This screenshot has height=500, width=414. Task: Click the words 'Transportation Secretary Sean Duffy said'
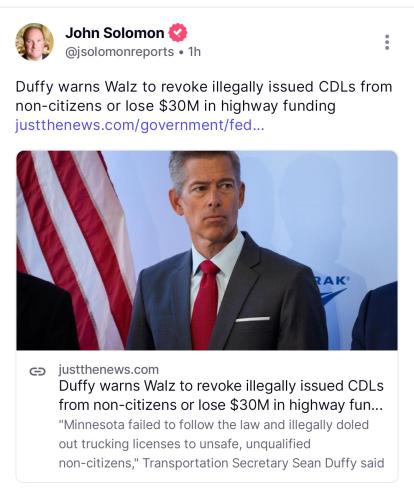[263, 463]
